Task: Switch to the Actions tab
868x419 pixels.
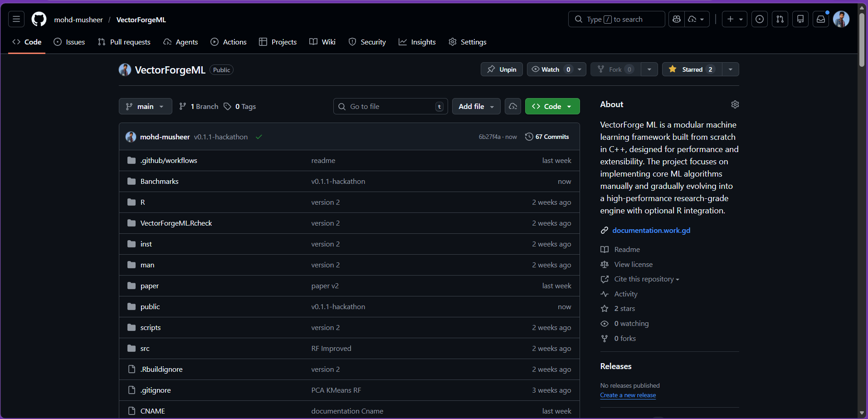Action: (x=229, y=42)
